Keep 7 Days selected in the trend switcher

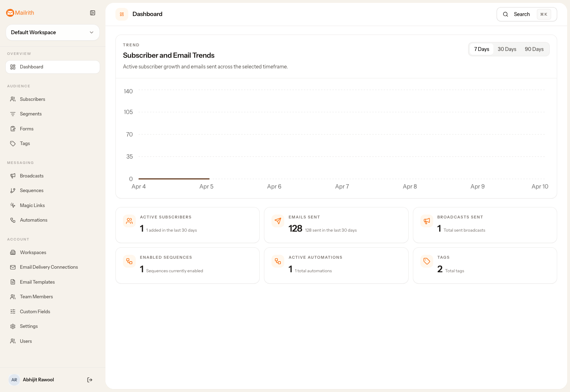click(481, 49)
